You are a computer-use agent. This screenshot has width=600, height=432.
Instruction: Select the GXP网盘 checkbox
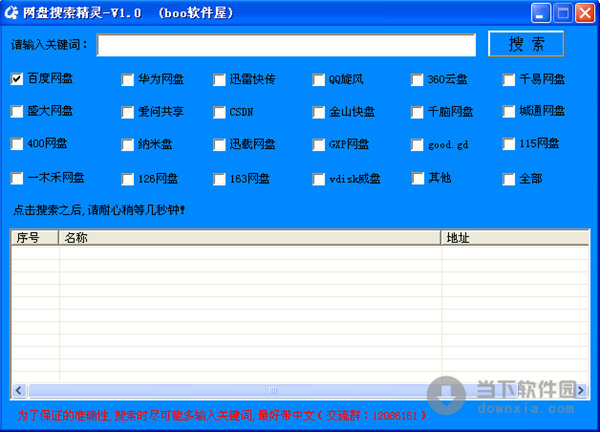pyautogui.click(x=318, y=145)
